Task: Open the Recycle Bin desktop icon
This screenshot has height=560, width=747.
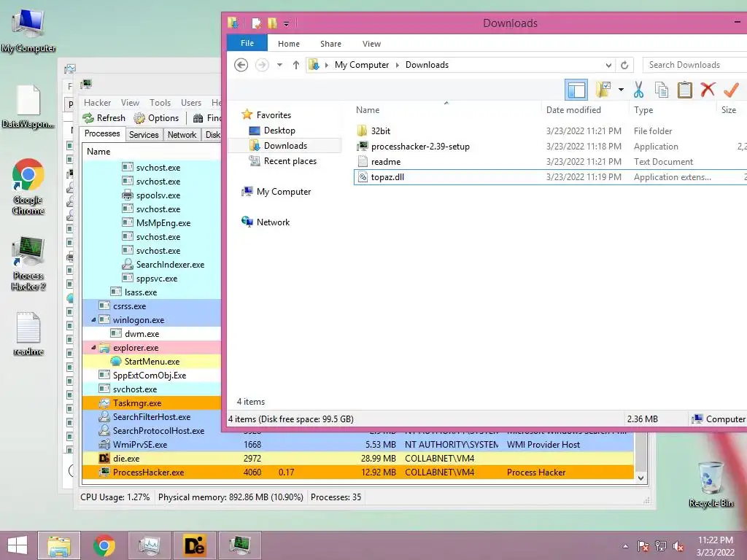Action: point(711,484)
